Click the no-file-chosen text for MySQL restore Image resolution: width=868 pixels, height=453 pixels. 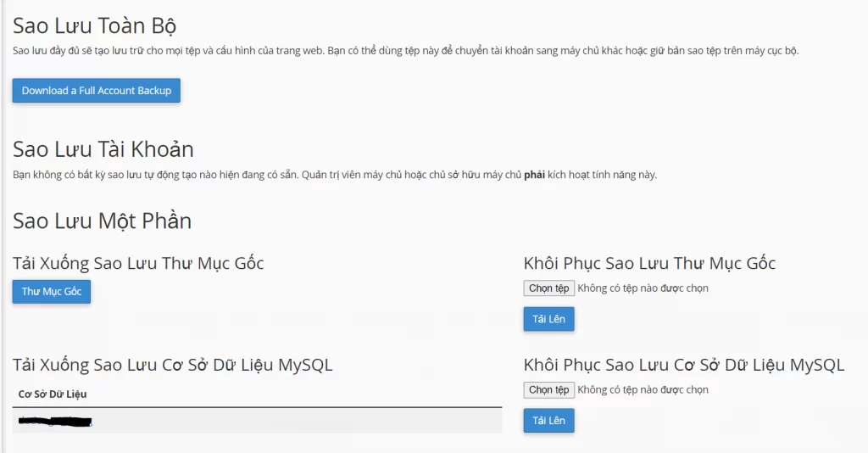click(x=643, y=390)
